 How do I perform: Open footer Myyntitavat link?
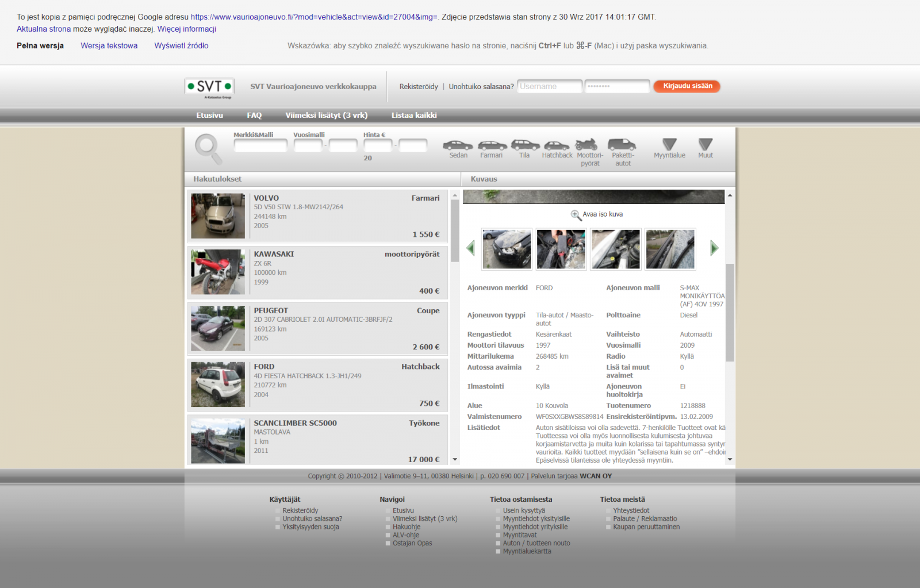pos(520,535)
